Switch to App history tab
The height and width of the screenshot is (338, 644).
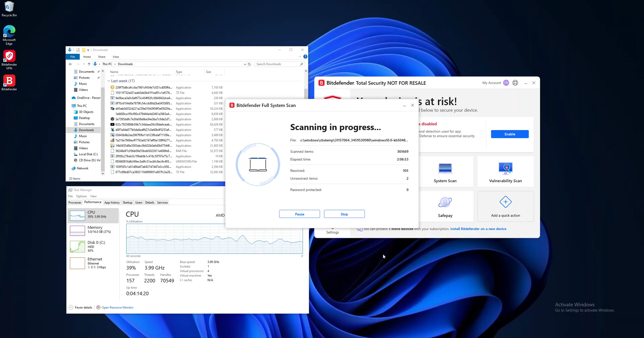pyautogui.click(x=112, y=202)
